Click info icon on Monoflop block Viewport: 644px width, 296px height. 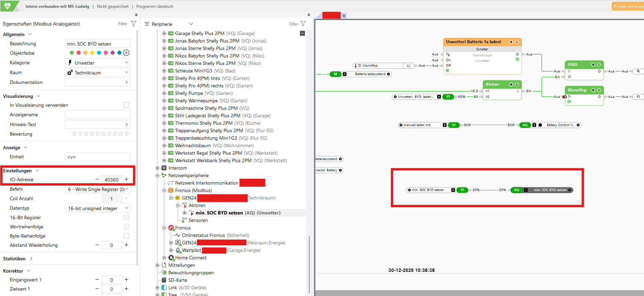click(599, 90)
